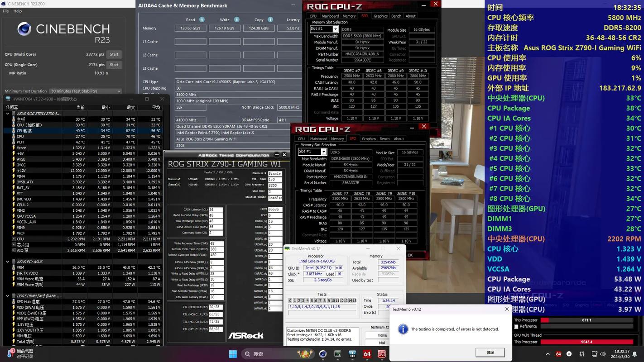Click the ROG CPU-Z taskbar icon
The width and height of the screenshot is (644, 362).
[381, 354]
